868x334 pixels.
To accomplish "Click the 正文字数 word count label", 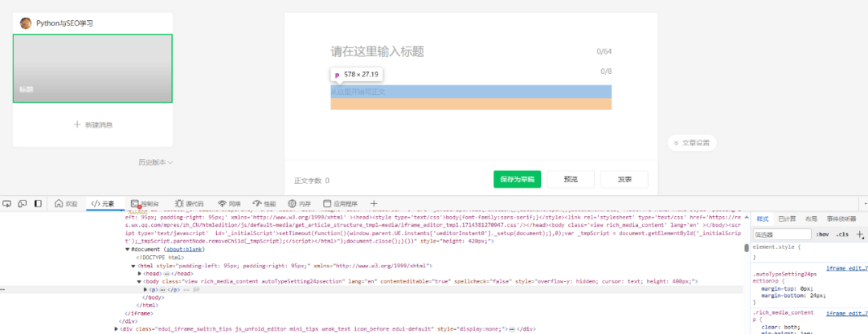I will coord(307,181).
